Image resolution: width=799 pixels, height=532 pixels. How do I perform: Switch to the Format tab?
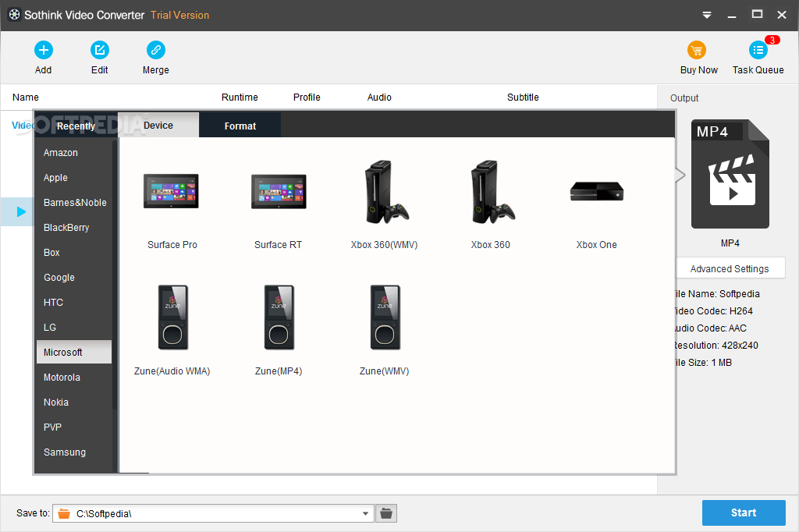[x=240, y=126]
